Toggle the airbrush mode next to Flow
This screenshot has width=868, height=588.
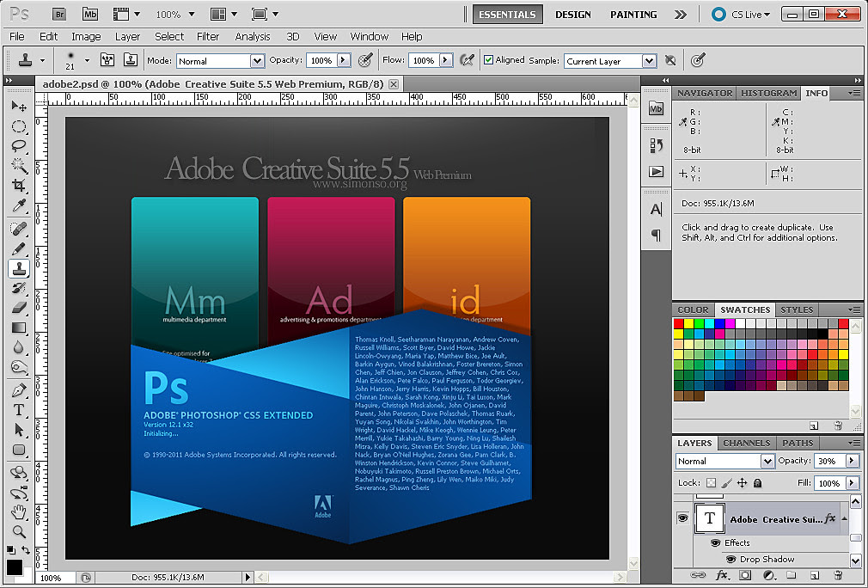[468, 60]
